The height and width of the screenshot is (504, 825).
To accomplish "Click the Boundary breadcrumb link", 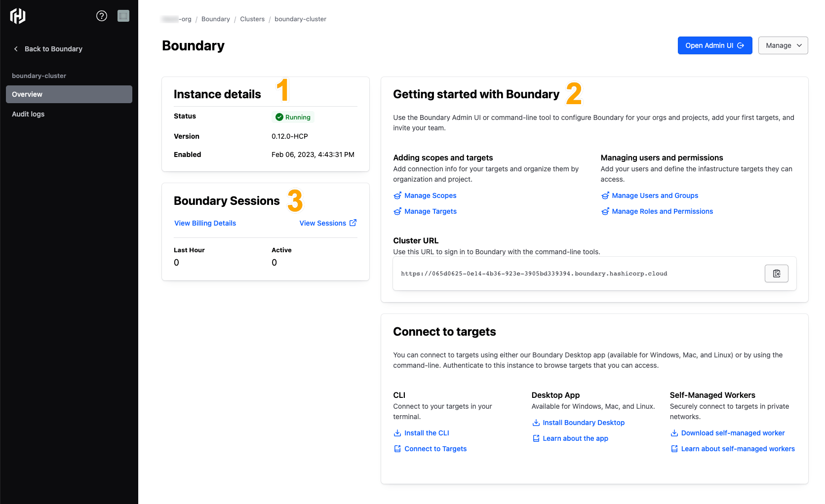I will tap(215, 19).
